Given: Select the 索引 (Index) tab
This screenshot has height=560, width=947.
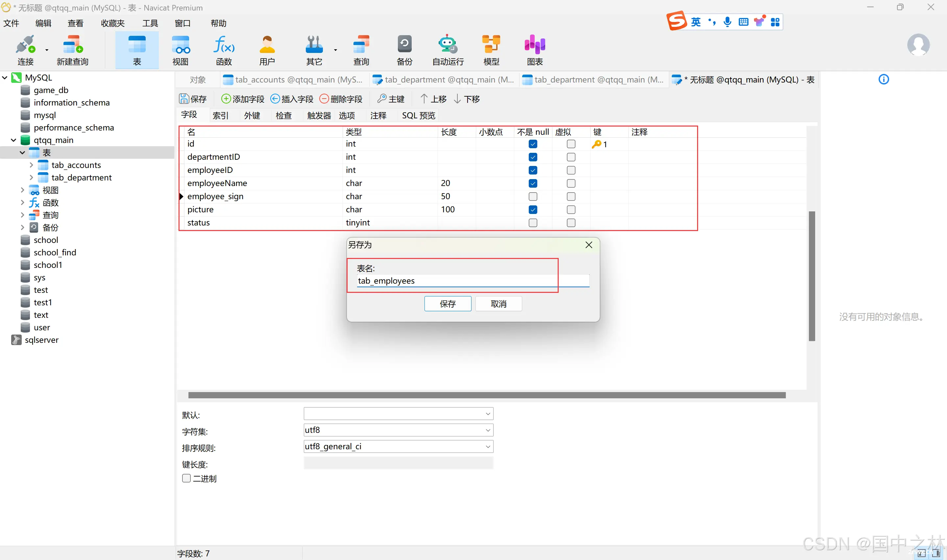Looking at the screenshot, I should tap(220, 115).
